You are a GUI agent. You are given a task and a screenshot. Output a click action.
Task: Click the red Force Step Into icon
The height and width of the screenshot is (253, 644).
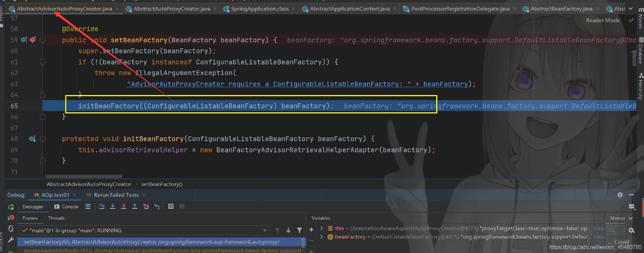click(124, 206)
